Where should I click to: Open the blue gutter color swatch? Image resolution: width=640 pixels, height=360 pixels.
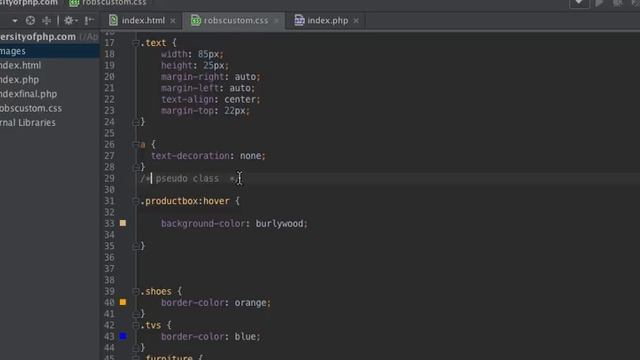click(x=123, y=336)
